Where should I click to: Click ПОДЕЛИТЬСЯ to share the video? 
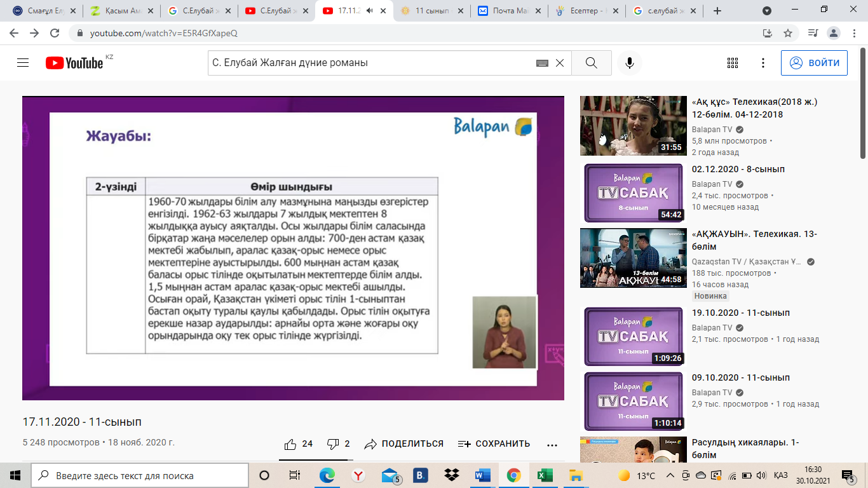tap(403, 444)
